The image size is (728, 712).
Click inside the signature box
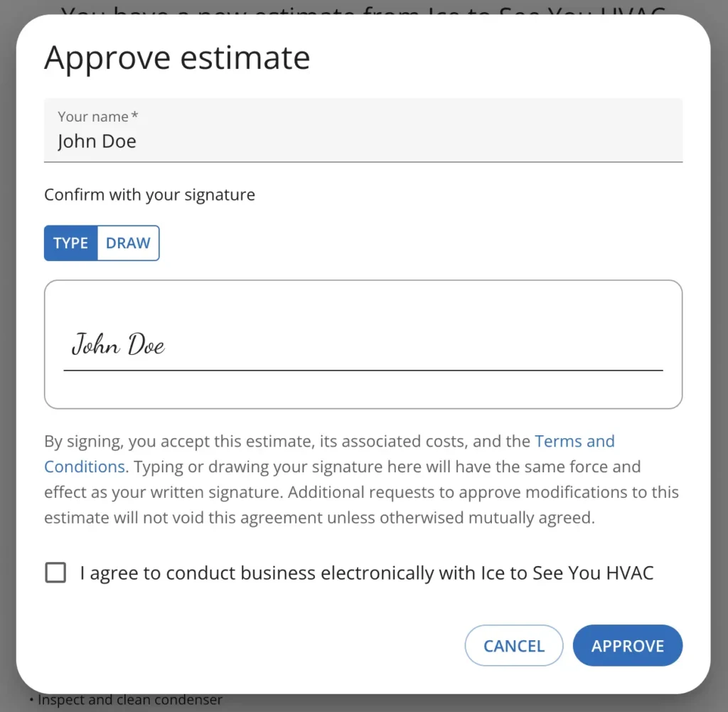click(x=427, y=320)
